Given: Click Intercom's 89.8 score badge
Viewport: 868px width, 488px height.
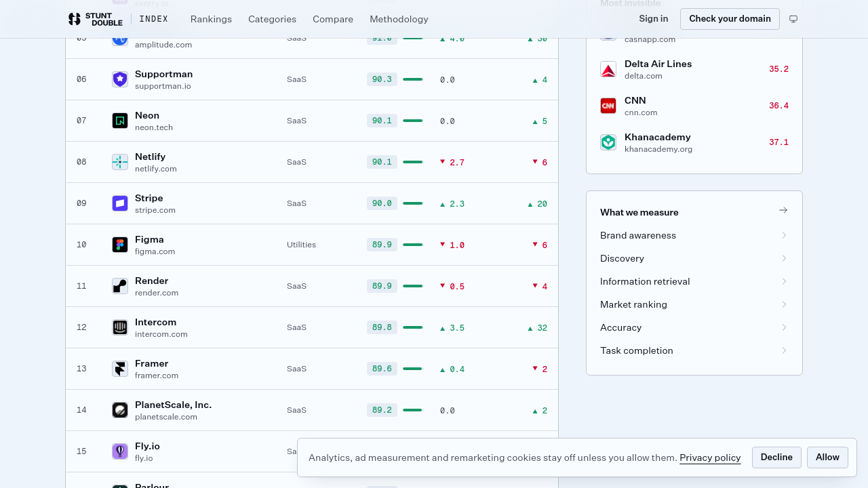Looking at the screenshot, I should coord(382,327).
